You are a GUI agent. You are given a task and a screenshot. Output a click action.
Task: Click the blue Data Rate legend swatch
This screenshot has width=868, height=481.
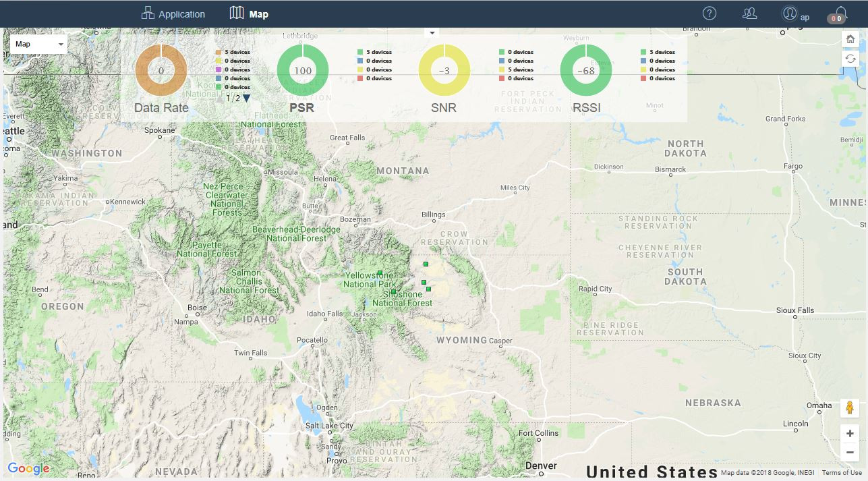[219, 78]
